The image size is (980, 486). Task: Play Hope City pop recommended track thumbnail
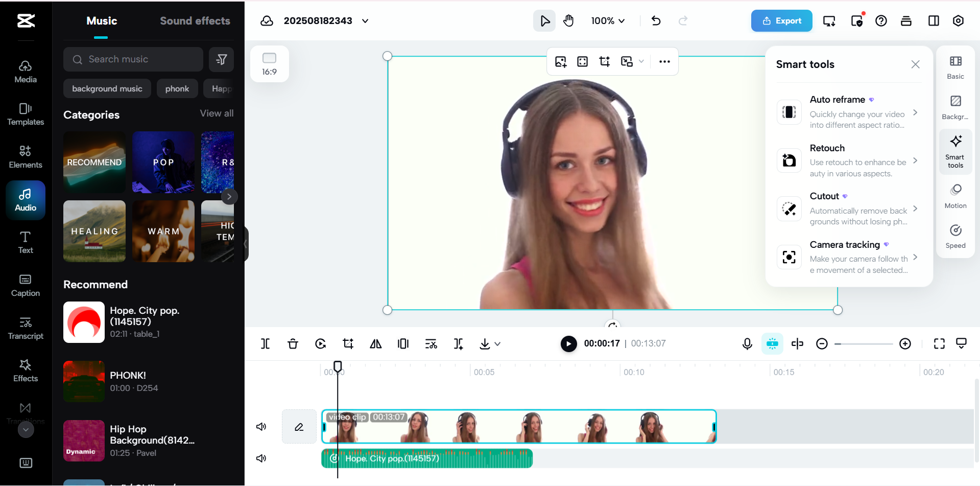(x=84, y=322)
